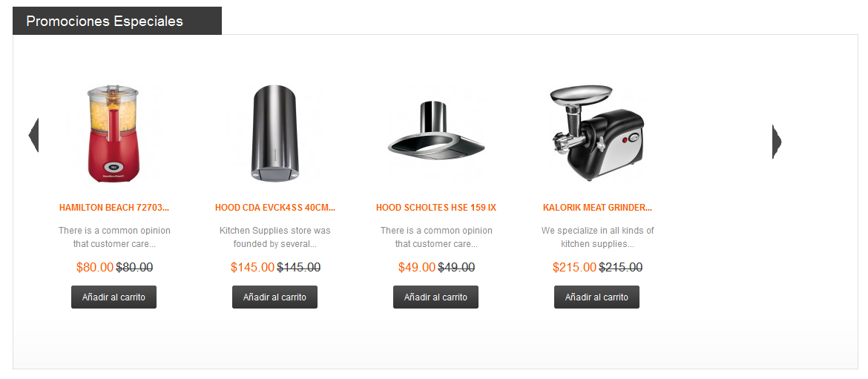The height and width of the screenshot is (379, 868).
Task: Open the Scholtes hood product image
Action: coord(435,134)
